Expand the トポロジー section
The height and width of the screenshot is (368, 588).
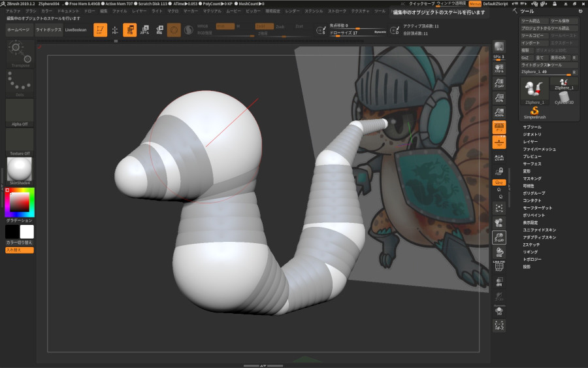pos(532,259)
